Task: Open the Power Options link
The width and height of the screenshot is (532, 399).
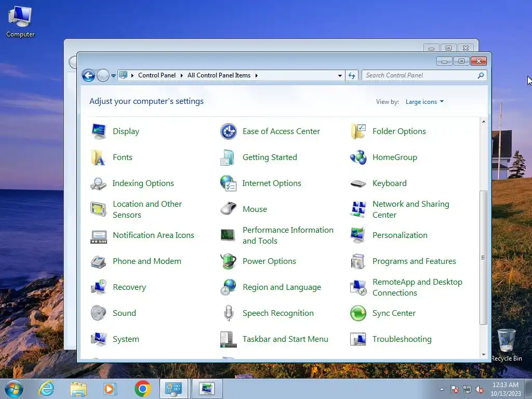Action: pos(269,261)
